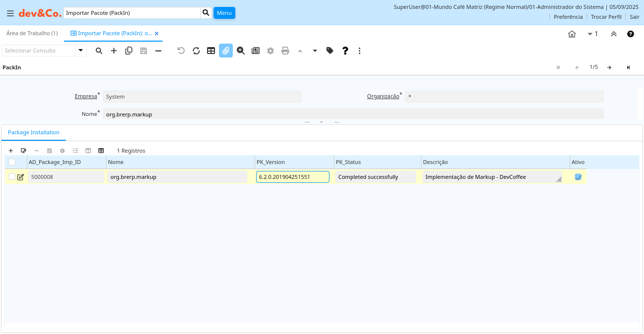644x334 pixels.
Task: Expand the detail record down arrow
Action: (315, 51)
